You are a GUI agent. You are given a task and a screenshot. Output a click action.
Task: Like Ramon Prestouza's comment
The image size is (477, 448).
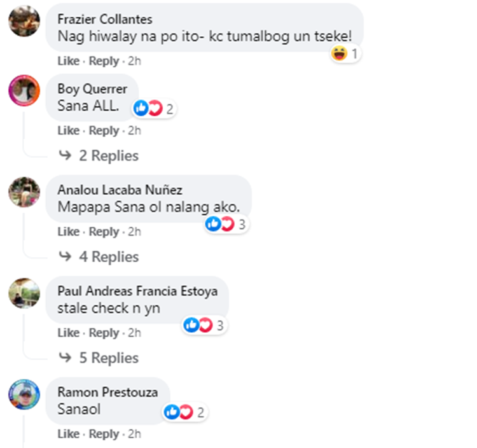tap(69, 434)
